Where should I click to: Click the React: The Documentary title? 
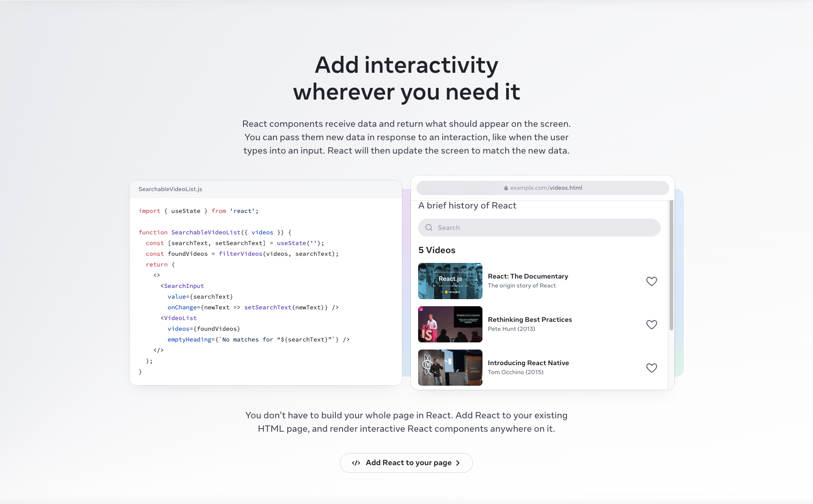point(528,276)
